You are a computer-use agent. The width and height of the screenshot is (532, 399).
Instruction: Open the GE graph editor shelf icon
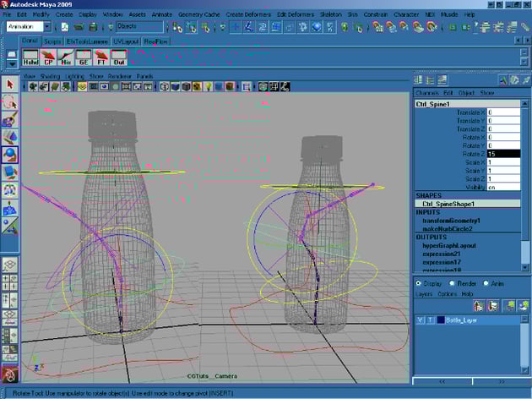click(x=84, y=59)
